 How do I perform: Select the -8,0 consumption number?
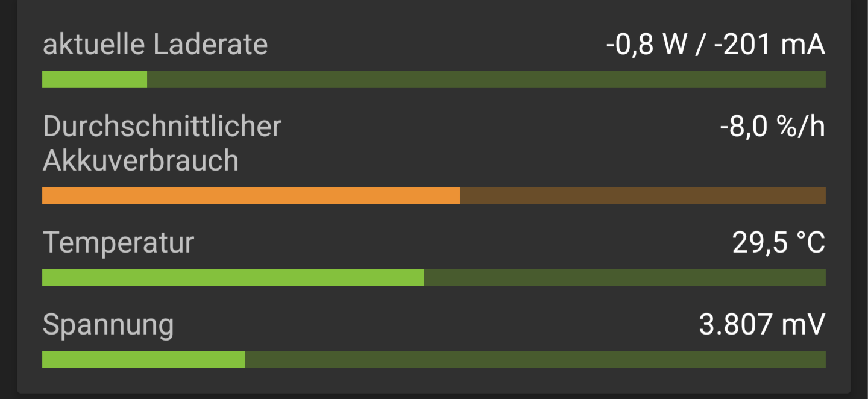745,127
